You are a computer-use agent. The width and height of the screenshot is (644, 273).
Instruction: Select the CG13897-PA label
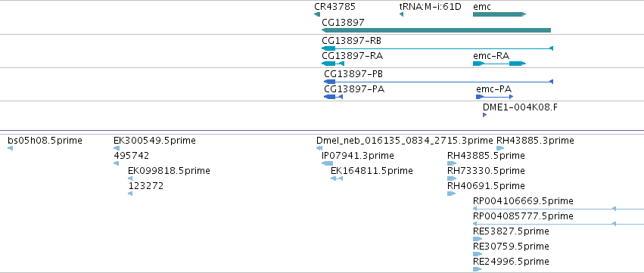[x=354, y=89]
